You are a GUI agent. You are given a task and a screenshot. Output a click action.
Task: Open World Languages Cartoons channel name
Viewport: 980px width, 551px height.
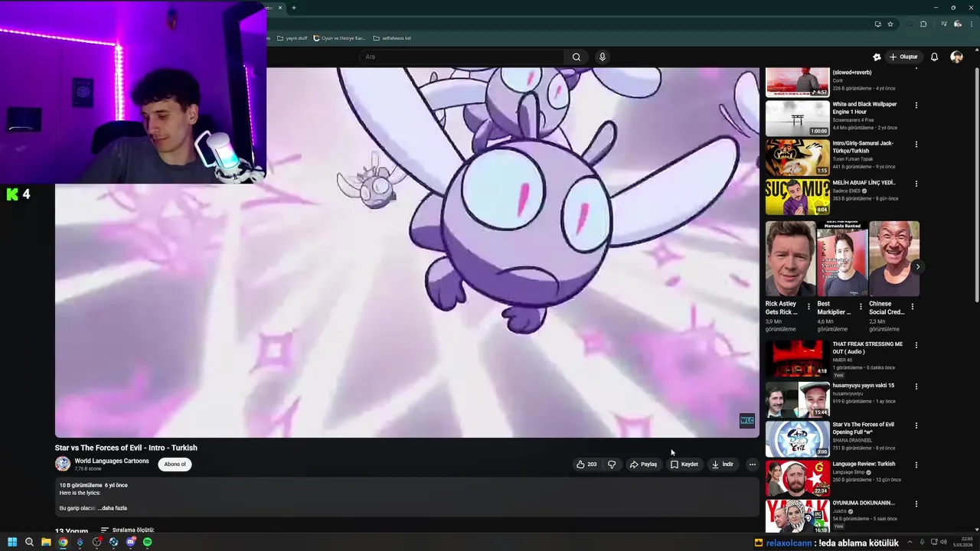[112, 461]
